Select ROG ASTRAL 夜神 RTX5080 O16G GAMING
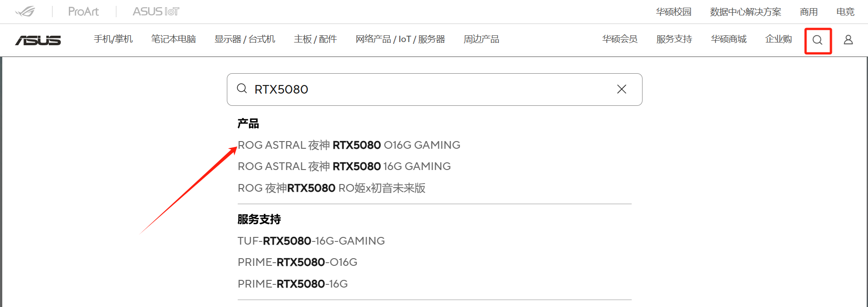 (349, 145)
